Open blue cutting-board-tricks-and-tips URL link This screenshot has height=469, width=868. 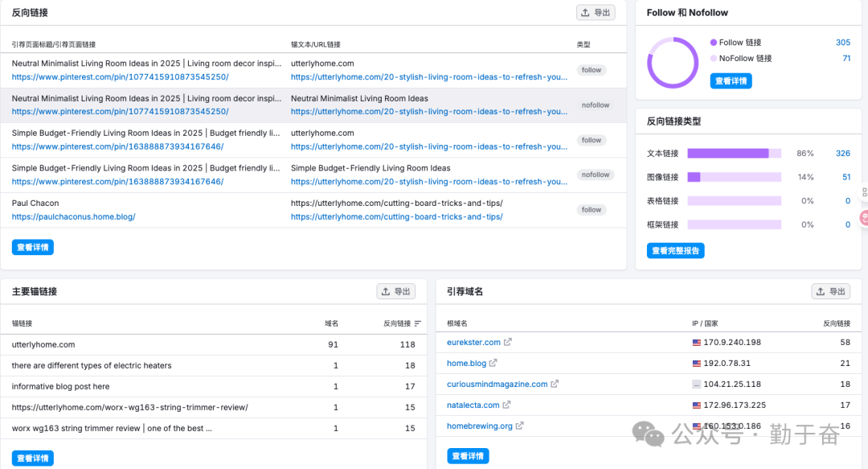[x=397, y=216]
